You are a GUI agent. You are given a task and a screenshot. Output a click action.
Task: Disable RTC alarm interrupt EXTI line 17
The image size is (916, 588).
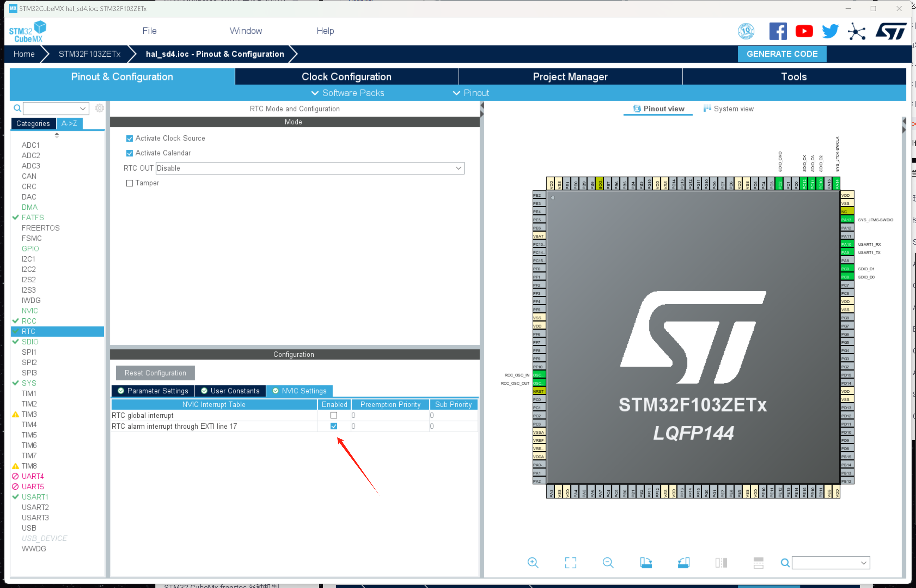point(334,426)
